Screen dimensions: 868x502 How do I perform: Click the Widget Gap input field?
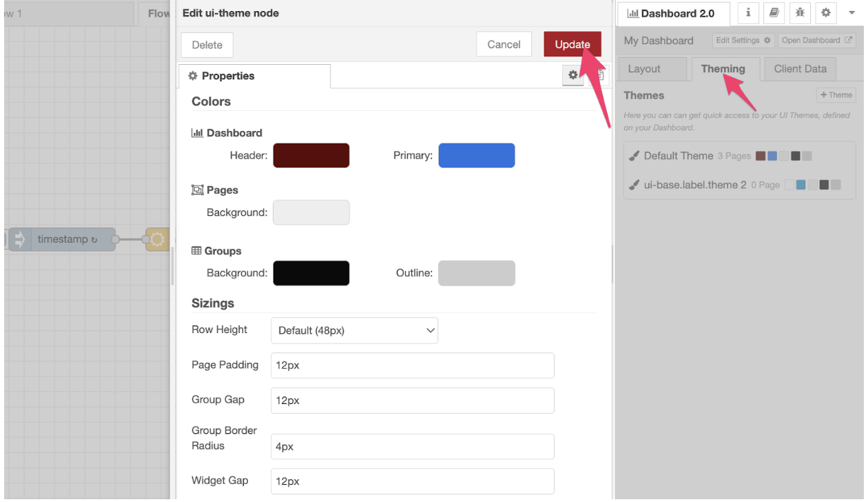coord(413,481)
